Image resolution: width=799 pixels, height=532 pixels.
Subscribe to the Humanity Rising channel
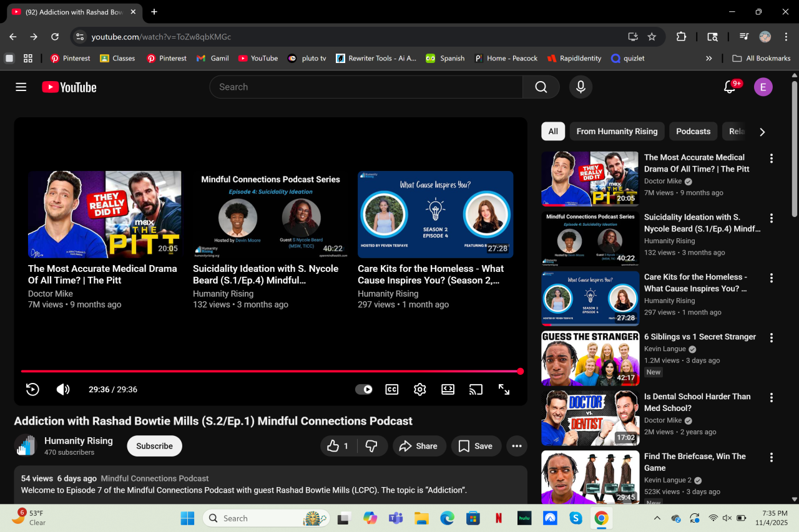(x=154, y=446)
